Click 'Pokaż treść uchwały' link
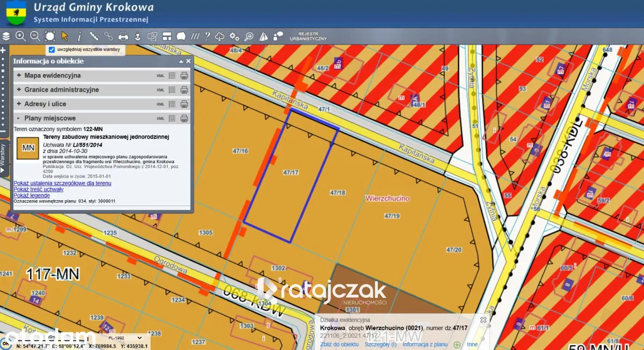 pyautogui.click(x=38, y=189)
